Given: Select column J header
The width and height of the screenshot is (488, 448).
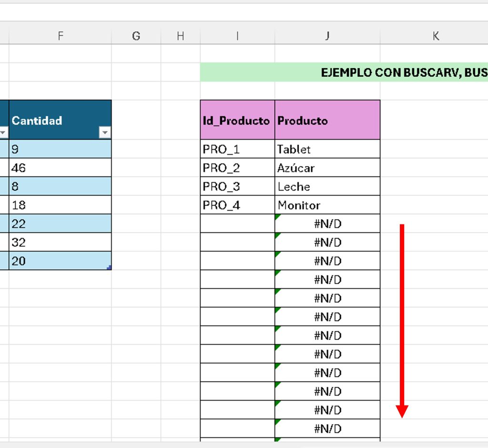Looking at the screenshot, I should (327, 36).
